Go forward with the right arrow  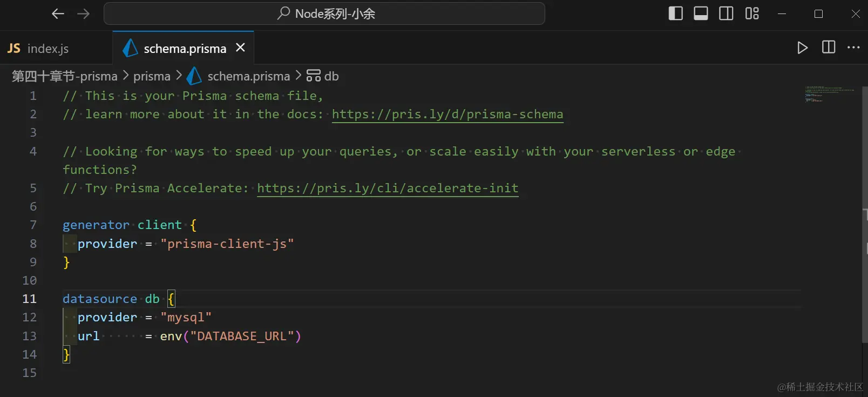pyautogui.click(x=83, y=14)
